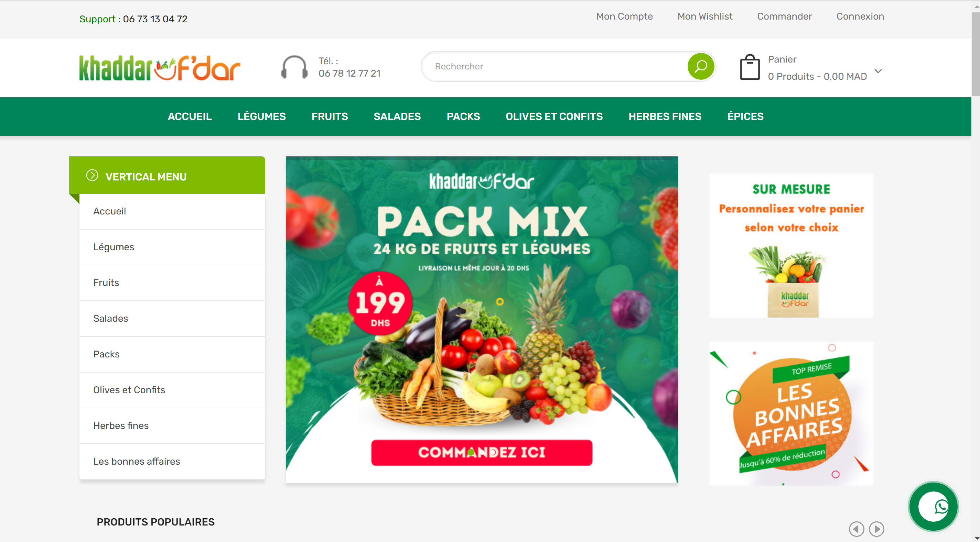Expand the Panier cart dropdown chevron

tap(878, 71)
